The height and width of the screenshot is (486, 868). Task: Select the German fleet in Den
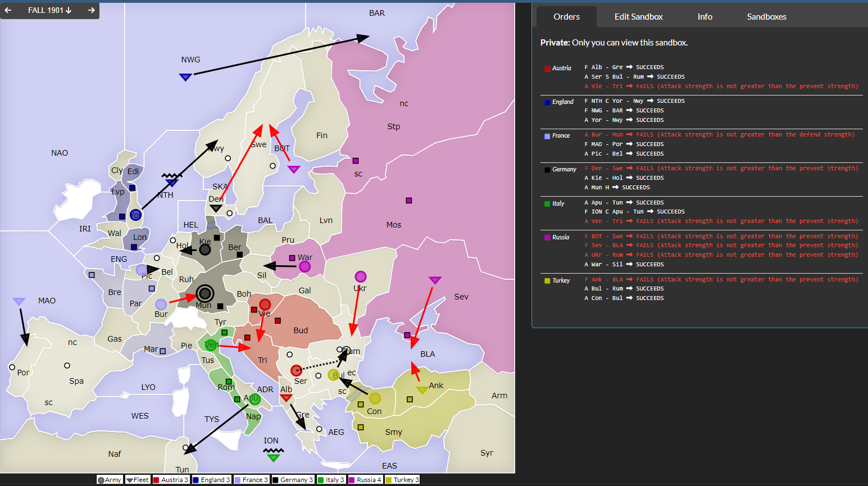pos(216,208)
